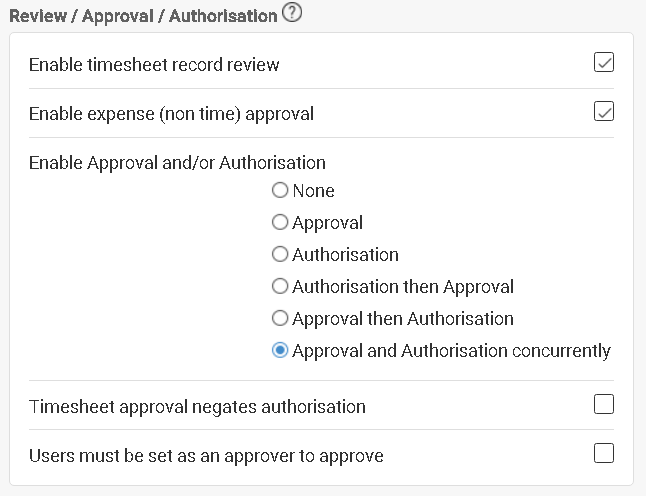The height and width of the screenshot is (496, 646).
Task: Uncheck the Enable expense (non time) approval checkbox
Action: [604, 111]
